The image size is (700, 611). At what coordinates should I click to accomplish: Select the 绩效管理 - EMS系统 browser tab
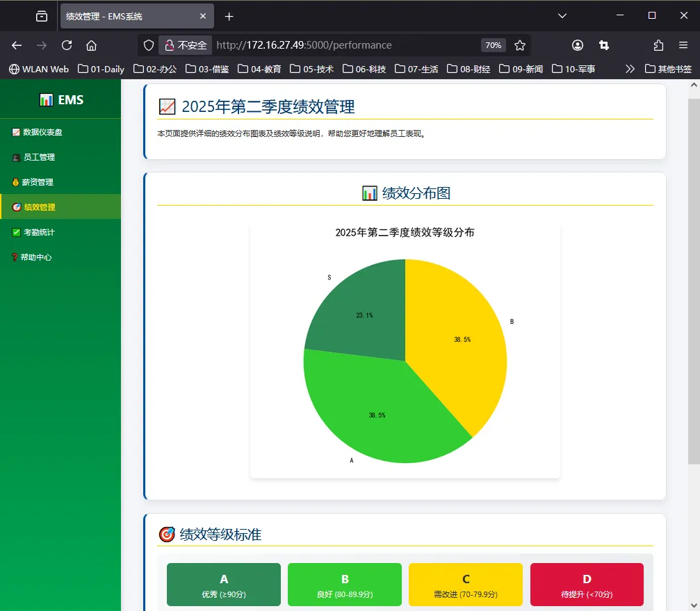(x=137, y=16)
